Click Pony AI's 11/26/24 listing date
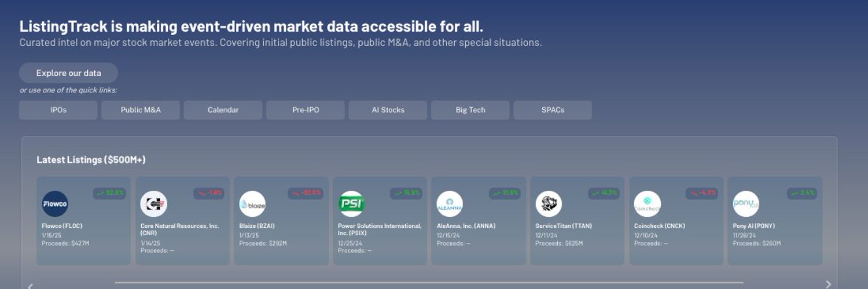The height and width of the screenshot is (289, 868). coord(744,235)
